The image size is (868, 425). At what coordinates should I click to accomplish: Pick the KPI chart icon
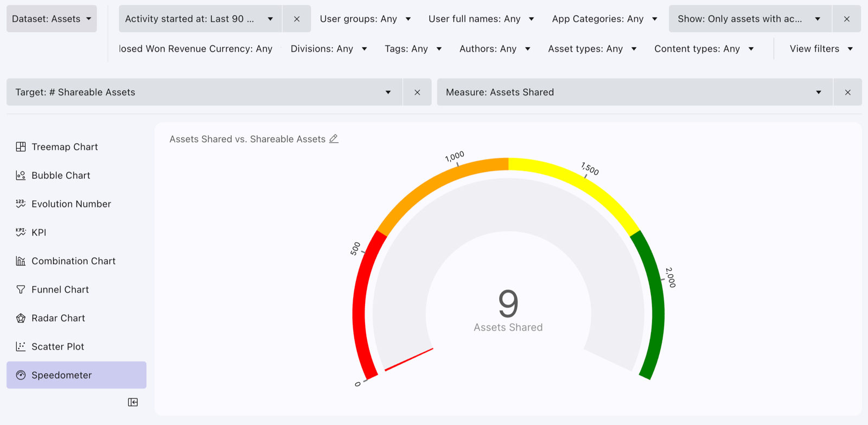tap(21, 232)
